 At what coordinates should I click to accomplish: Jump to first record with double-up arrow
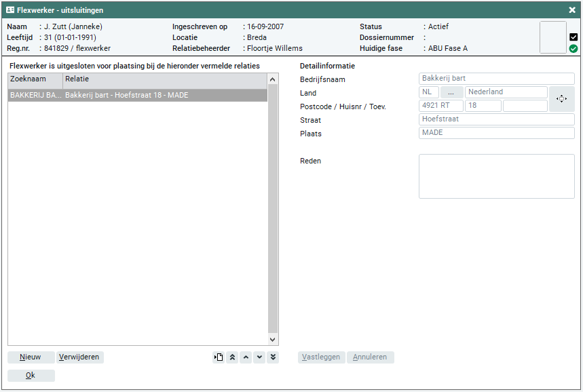pos(232,357)
